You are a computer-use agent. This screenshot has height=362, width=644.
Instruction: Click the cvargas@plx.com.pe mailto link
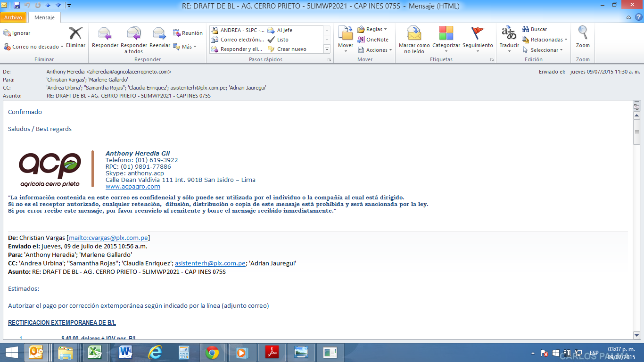tap(108, 238)
